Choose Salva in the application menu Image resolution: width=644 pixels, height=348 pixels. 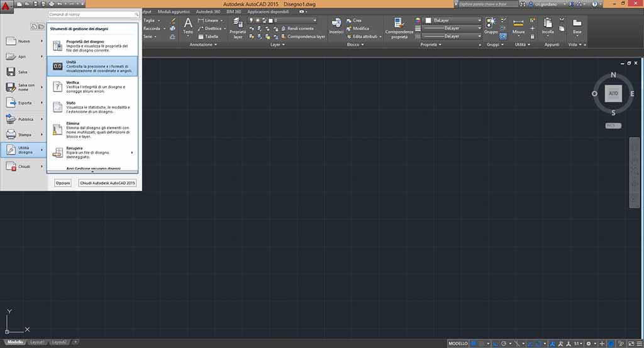[x=24, y=72]
